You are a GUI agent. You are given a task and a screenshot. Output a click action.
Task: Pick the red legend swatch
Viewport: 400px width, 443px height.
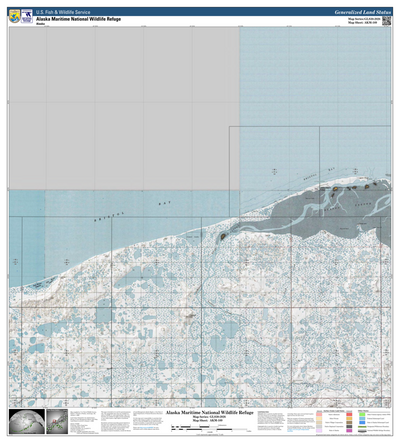tap(349, 414)
